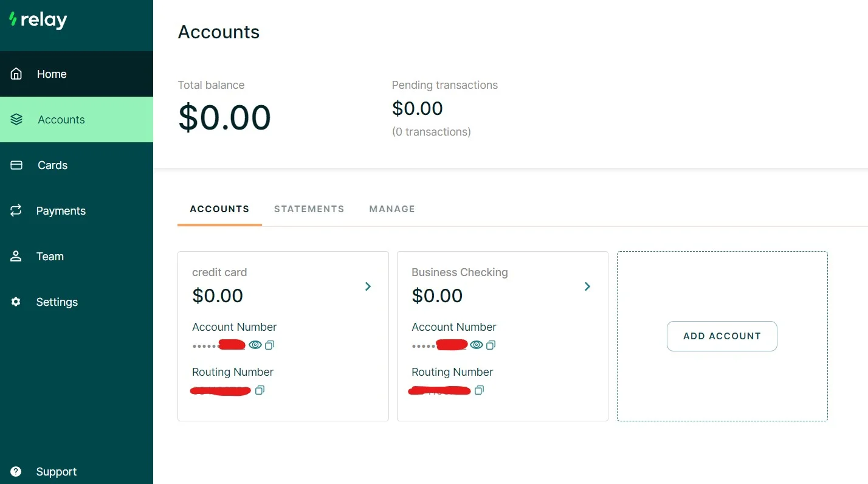This screenshot has width=868, height=484.
Task: Click the relay logo in the sidebar
Action: click(x=38, y=20)
